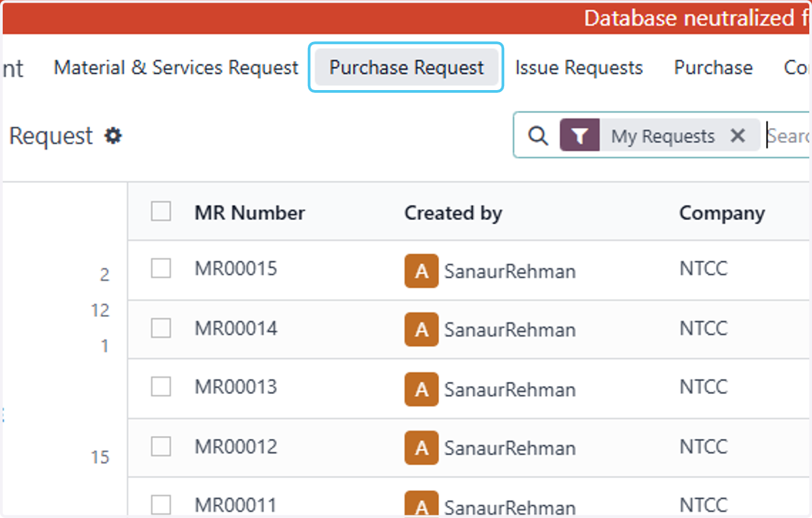Open record MR00015
The height and width of the screenshot is (518, 812).
pyautogui.click(x=236, y=269)
